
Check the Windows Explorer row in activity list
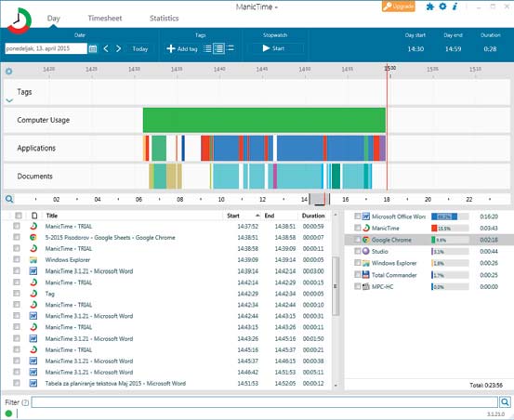pos(17,259)
